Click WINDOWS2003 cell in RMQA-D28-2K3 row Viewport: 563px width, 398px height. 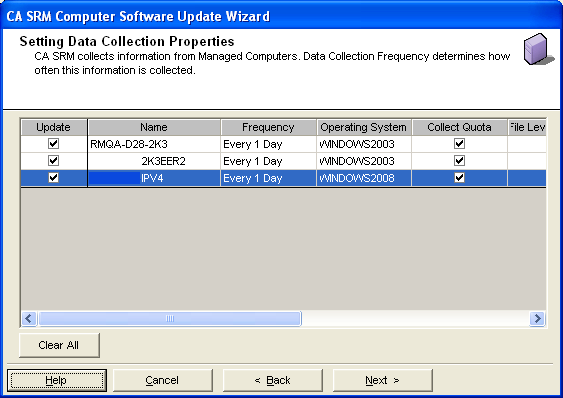364,144
